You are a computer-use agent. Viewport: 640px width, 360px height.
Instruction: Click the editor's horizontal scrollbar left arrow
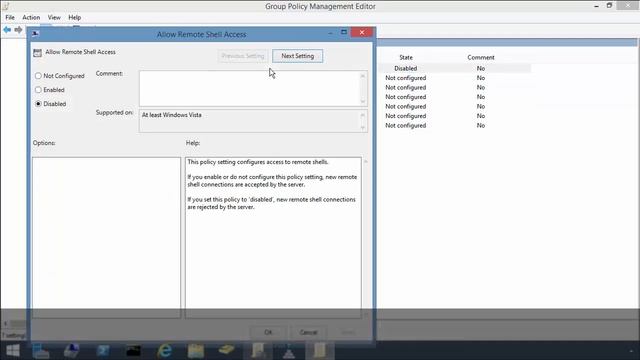(5, 323)
